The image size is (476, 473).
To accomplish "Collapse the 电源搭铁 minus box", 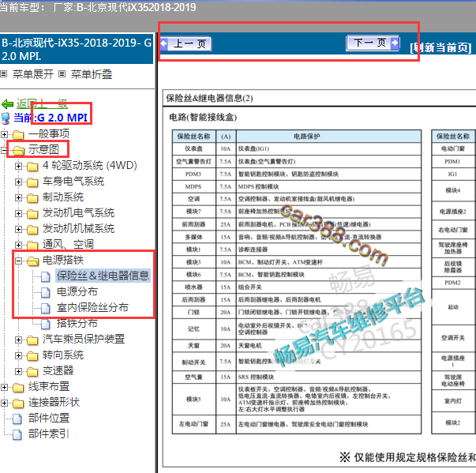I will [18, 261].
